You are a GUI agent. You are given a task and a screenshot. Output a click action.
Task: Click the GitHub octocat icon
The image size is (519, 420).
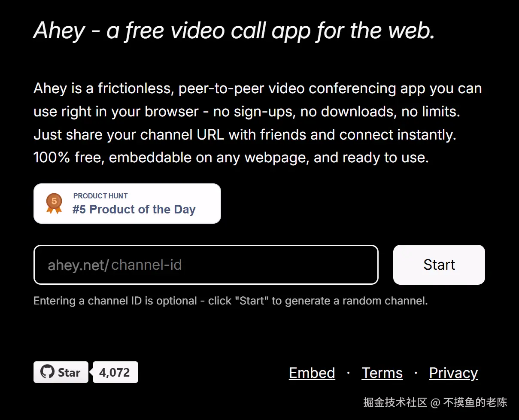coord(47,372)
